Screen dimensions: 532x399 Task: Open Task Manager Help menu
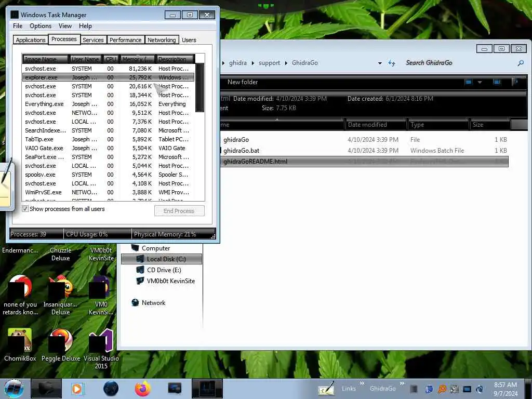pyautogui.click(x=85, y=26)
